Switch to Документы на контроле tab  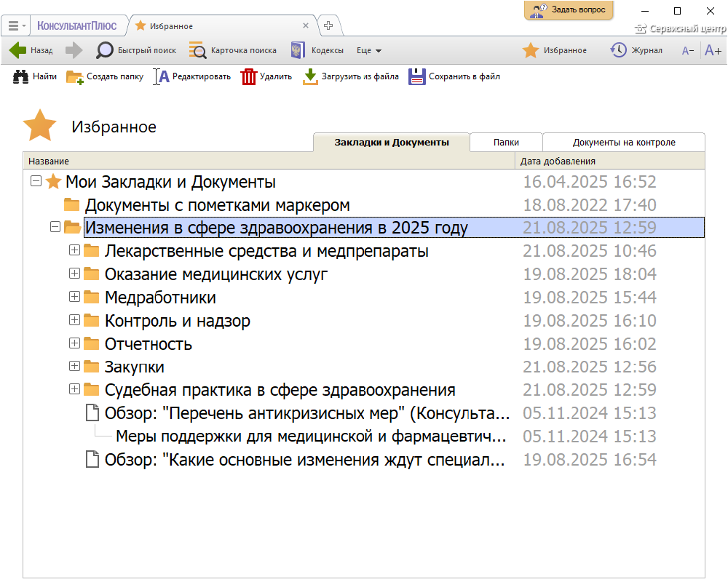(624, 143)
